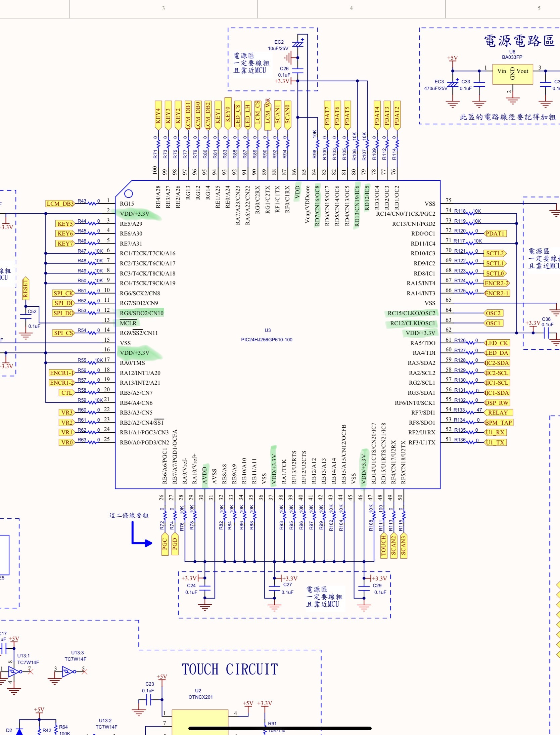Tap the IIC2-SCL net label
The image size is (560, 735).
[497, 373]
